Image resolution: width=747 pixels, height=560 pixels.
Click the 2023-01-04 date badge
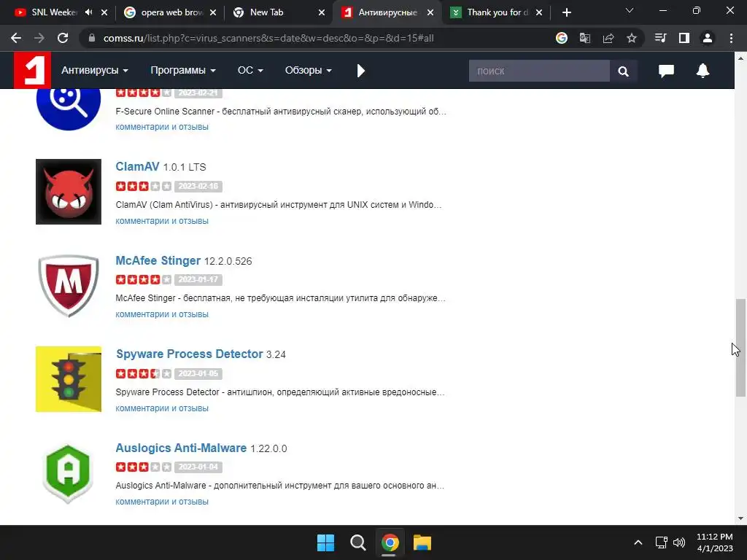coord(198,467)
